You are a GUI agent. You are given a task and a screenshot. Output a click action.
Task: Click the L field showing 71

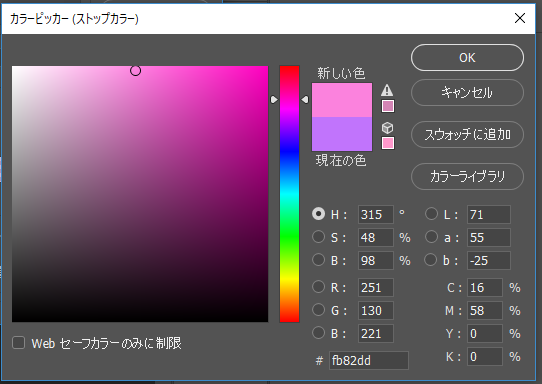(489, 215)
